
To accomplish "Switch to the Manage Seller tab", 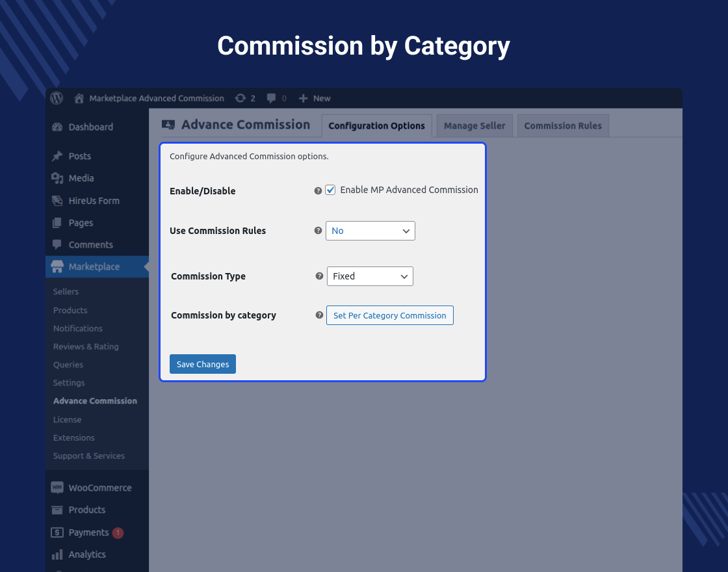I will point(474,125).
